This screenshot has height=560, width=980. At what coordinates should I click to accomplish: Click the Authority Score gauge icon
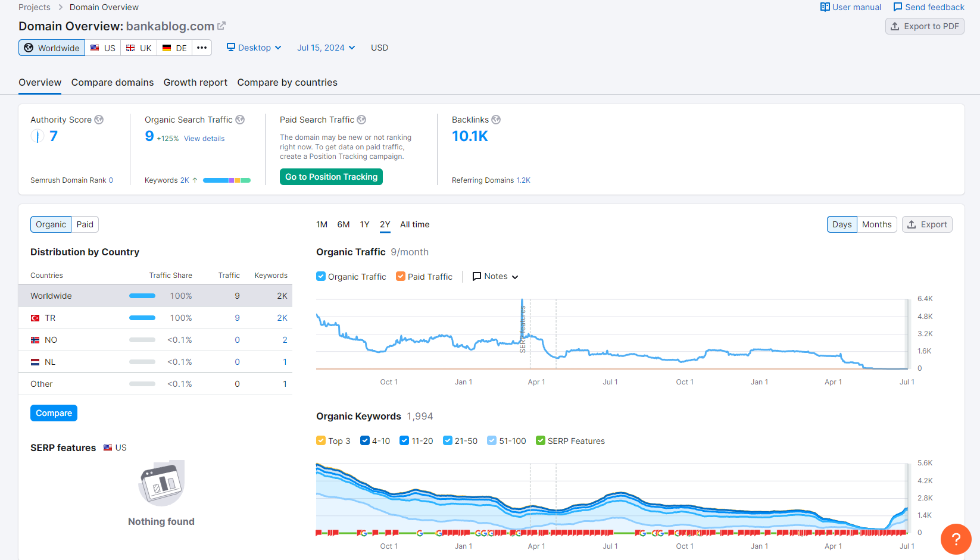37,136
